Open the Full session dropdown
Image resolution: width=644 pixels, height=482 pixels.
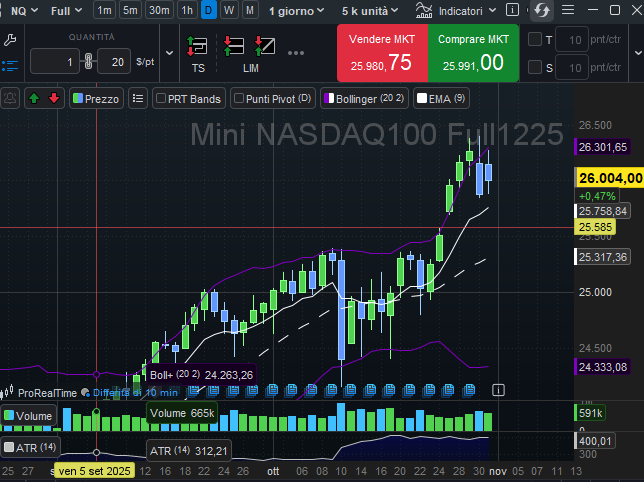[x=67, y=11]
